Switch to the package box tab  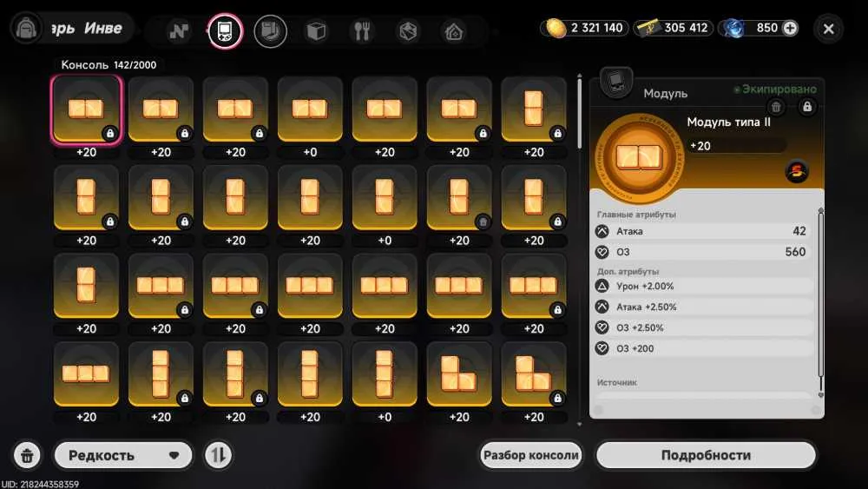tap(408, 31)
